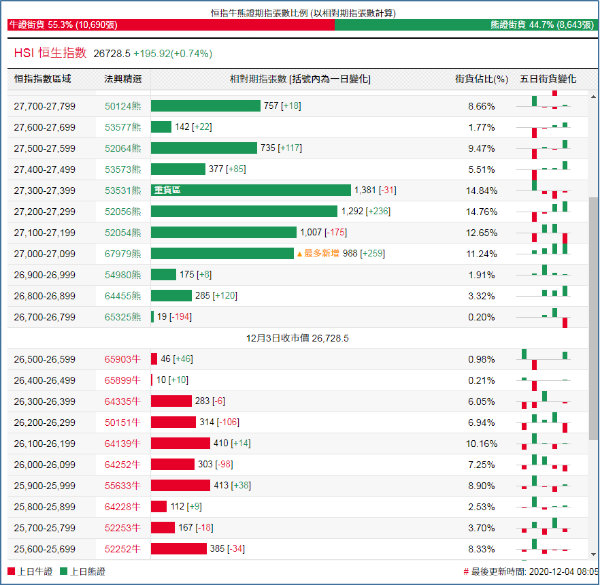The width and height of the screenshot is (600, 585).
Task: Click the HSI 恒生指數 title
Action: point(50,53)
